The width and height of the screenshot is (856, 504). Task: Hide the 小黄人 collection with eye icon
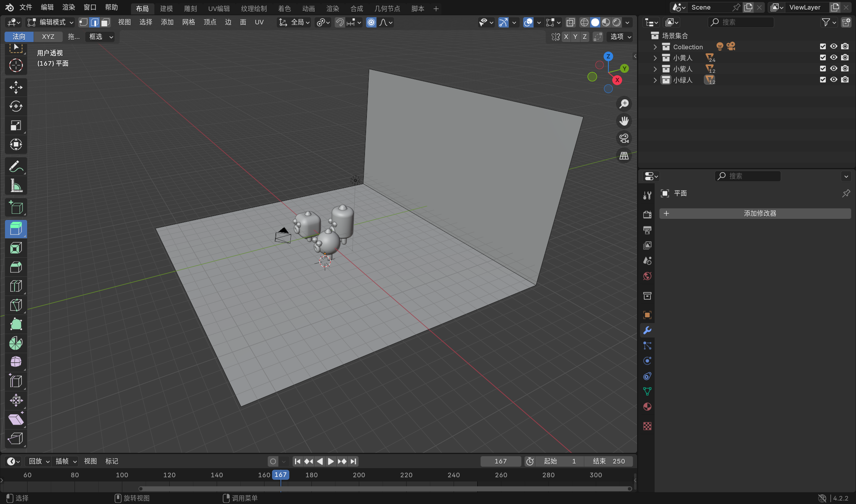click(x=833, y=58)
